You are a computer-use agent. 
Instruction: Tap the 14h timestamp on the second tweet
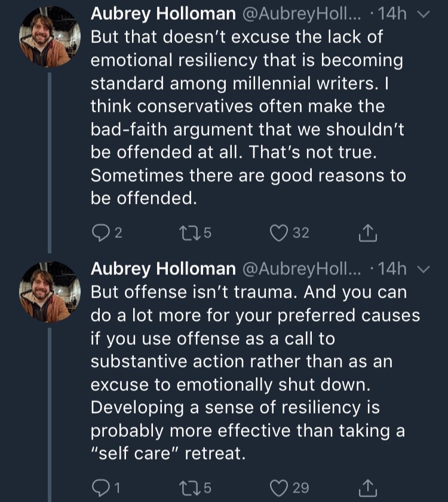tap(392, 270)
